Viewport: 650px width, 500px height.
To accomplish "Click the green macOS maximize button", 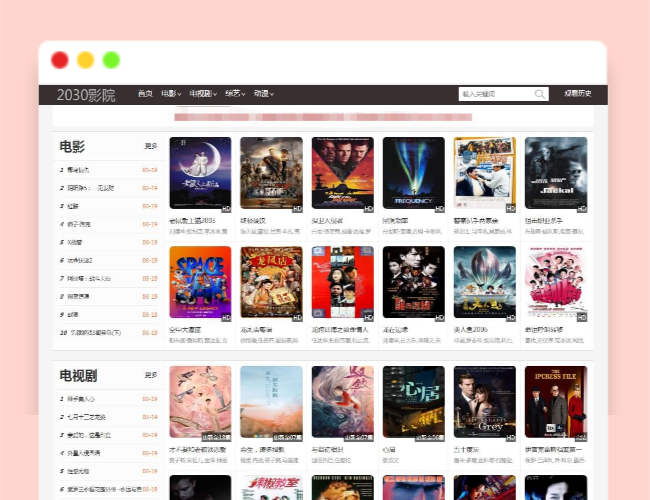I will tap(111, 60).
